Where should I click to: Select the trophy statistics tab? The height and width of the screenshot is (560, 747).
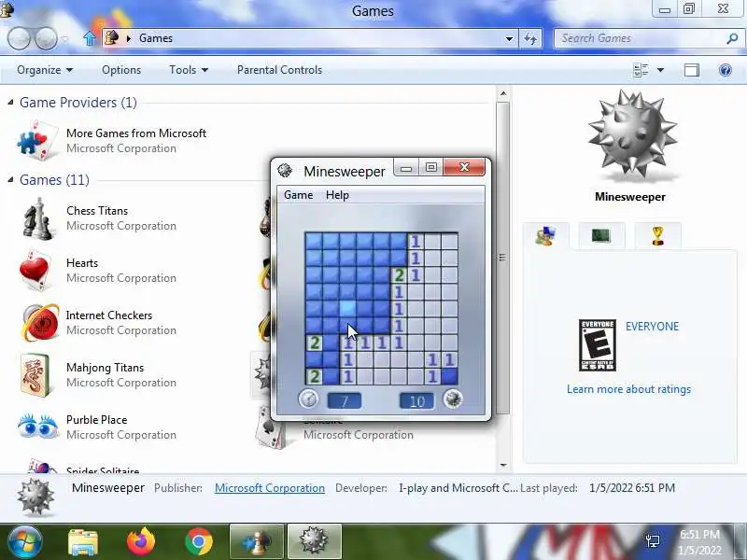[x=657, y=235]
